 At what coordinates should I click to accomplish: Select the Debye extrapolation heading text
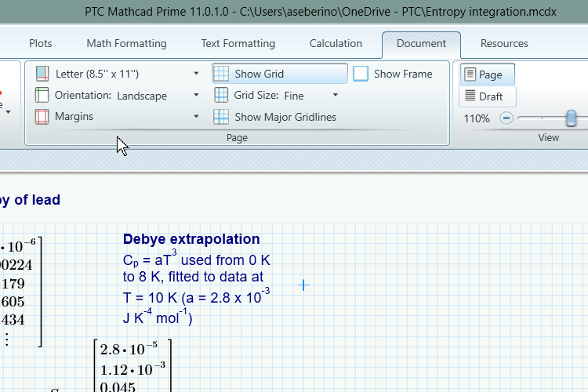click(x=191, y=239)
